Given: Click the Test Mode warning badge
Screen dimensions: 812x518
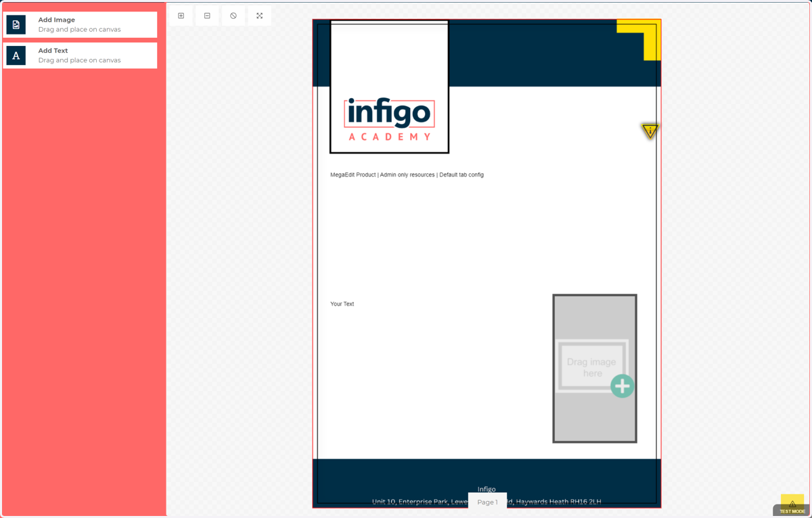Looking at the screenshot, I should pyautogui.click(x=792, y=506).
